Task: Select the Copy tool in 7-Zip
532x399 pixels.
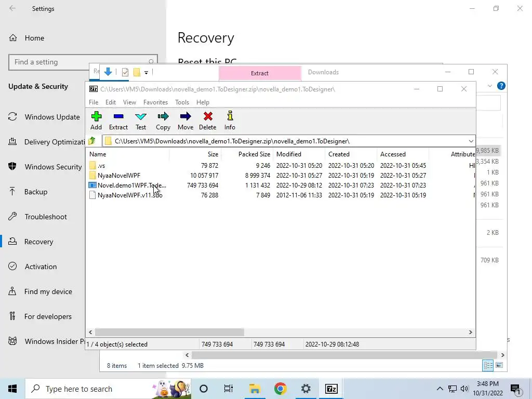Action: pos(163,121)
